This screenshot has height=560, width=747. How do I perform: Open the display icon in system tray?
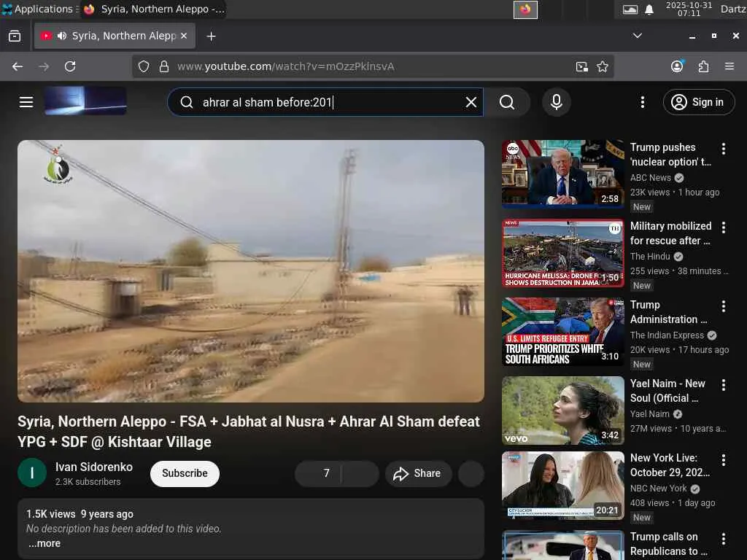click(x=630, y=9)
